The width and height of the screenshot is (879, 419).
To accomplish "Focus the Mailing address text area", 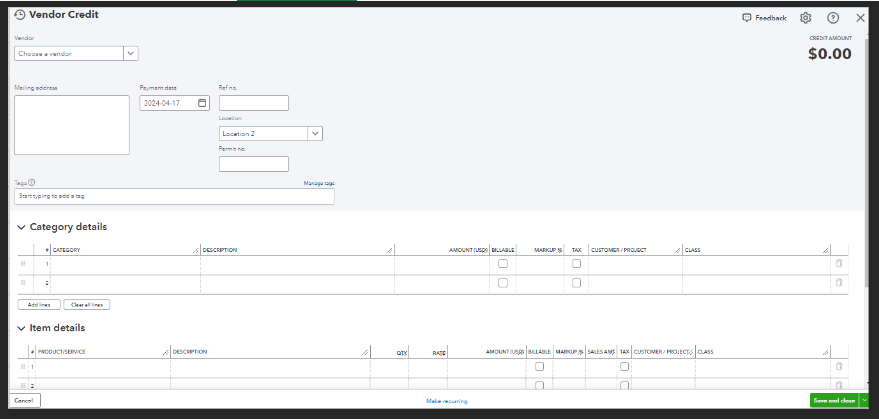I will [x=72, y=125].
